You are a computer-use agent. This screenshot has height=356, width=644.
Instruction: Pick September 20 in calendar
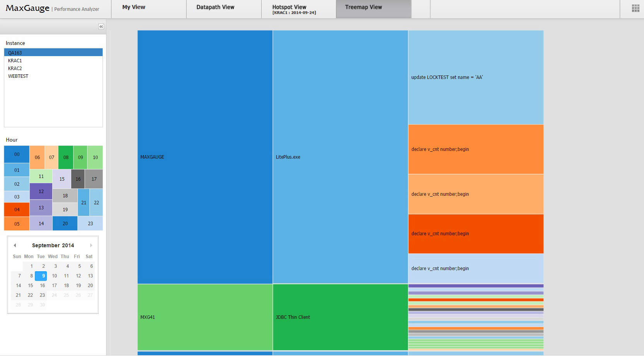89,286
